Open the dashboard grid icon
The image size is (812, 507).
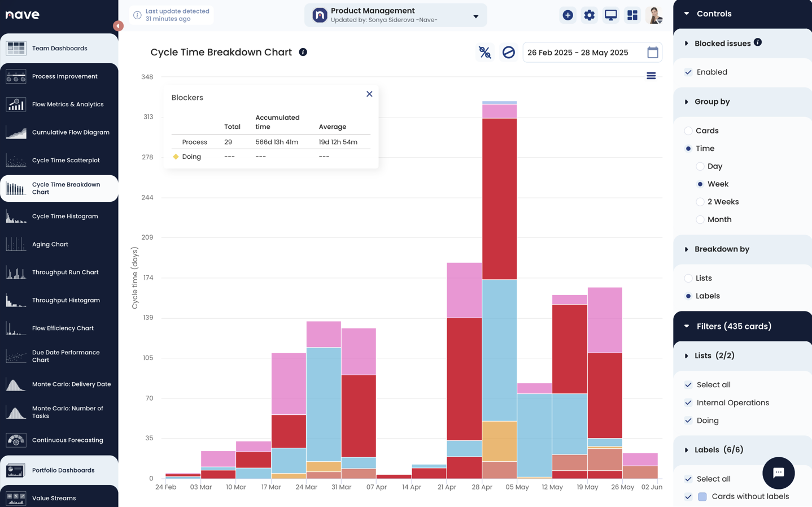(x=632, y=15)
